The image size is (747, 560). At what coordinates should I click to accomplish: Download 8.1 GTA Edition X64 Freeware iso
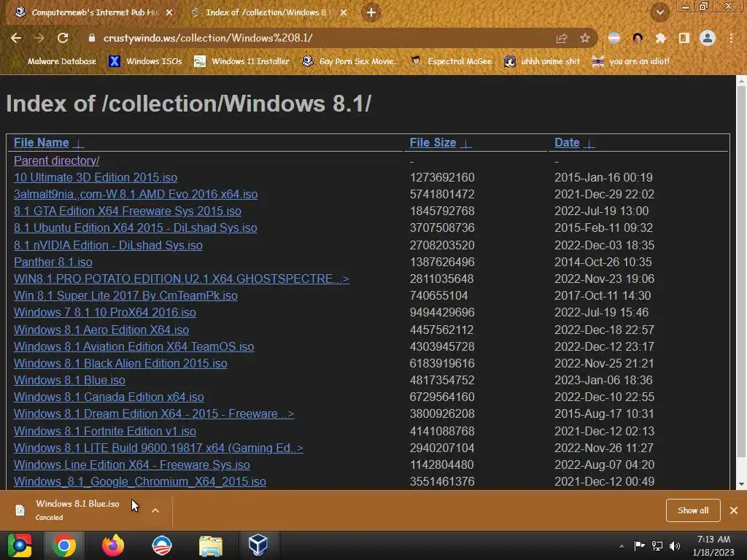pyautogui.click(x=127, y=211)
